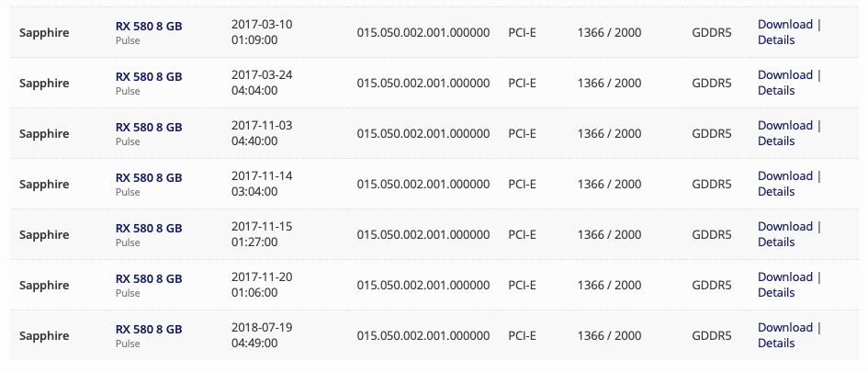Download the BIOS dated 2017-03-10

[x=784, y=25]
